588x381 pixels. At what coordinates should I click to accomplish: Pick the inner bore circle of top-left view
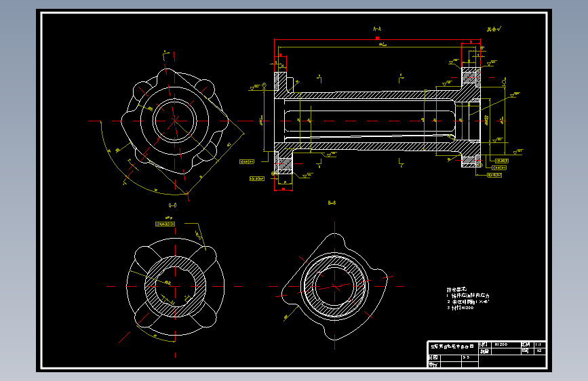click(x=175, y=121)
